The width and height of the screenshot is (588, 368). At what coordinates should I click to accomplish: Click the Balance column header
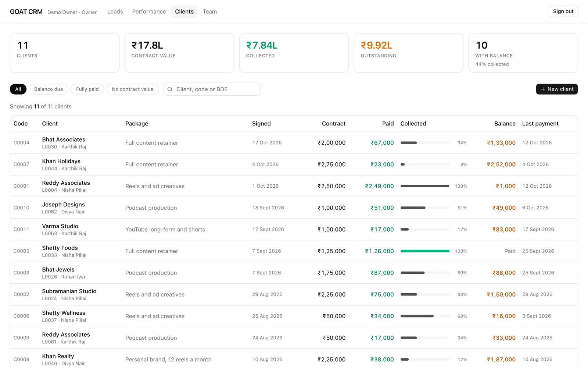coord(505,124)
